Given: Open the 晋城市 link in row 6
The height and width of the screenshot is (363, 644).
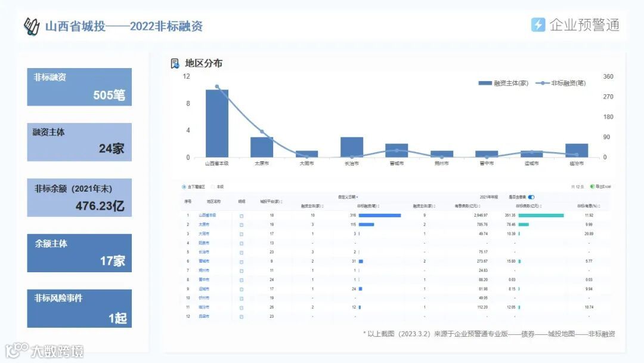Looking at the screenshot, I should [x=204, y=262].
